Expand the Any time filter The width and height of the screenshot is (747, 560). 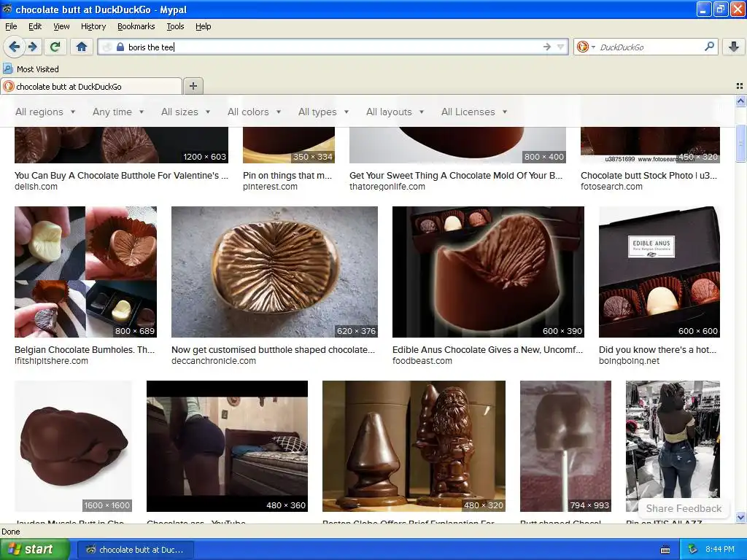coord(118,112)
